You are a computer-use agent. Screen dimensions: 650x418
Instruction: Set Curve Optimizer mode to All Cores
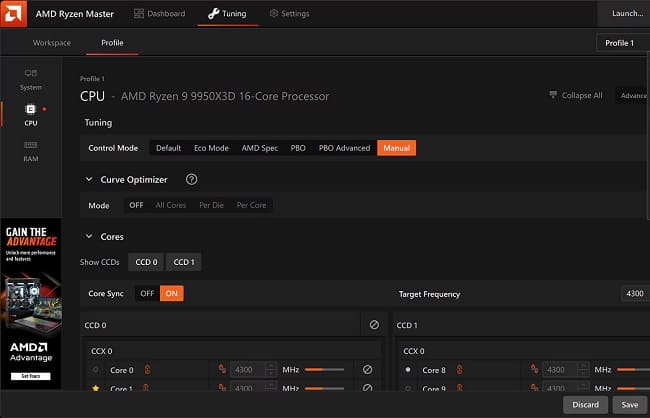[x=171, y=205]
